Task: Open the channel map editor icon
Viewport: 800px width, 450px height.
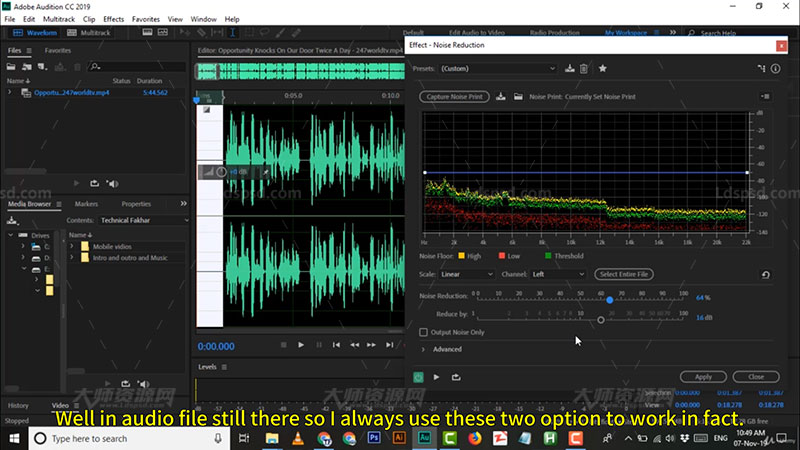Action: click(x=761, y=68)
